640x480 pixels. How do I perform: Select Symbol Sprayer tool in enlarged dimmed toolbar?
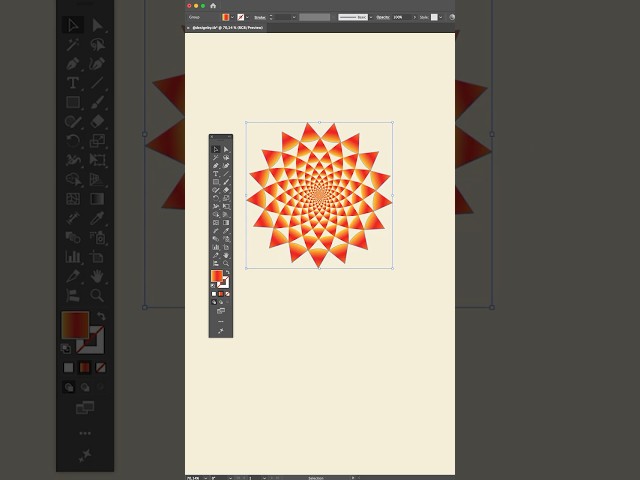pos(97,237)
